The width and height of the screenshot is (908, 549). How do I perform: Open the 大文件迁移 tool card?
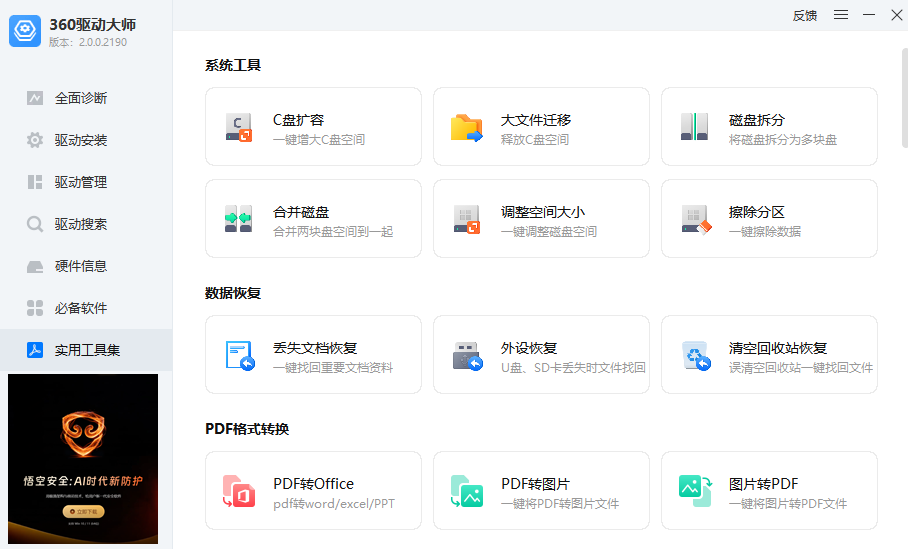click(x=541, y=126)
